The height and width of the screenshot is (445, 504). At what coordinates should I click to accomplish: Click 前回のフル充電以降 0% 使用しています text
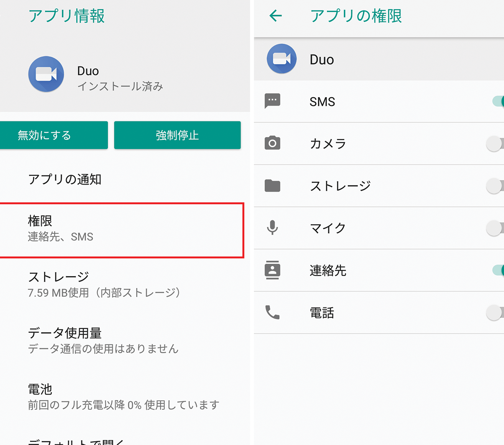[124, 405]
